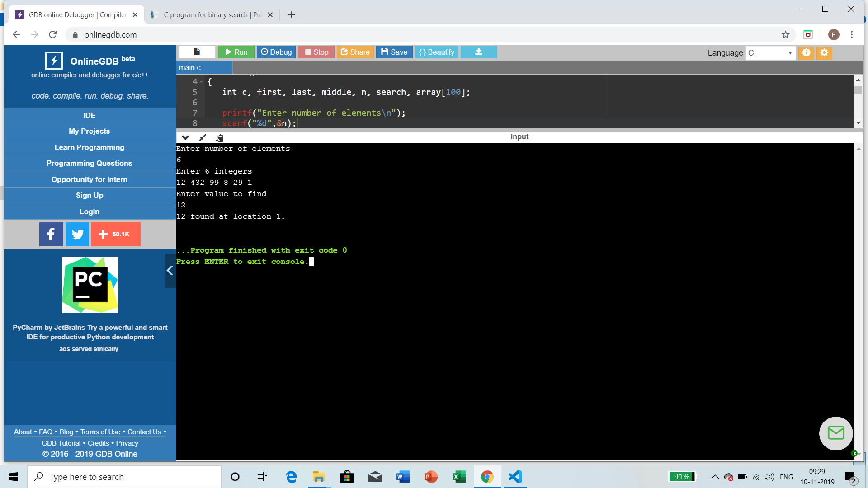Screen dimensions: 868x488
Task: Click the Beautify button
Action: [x=436, y=52]
